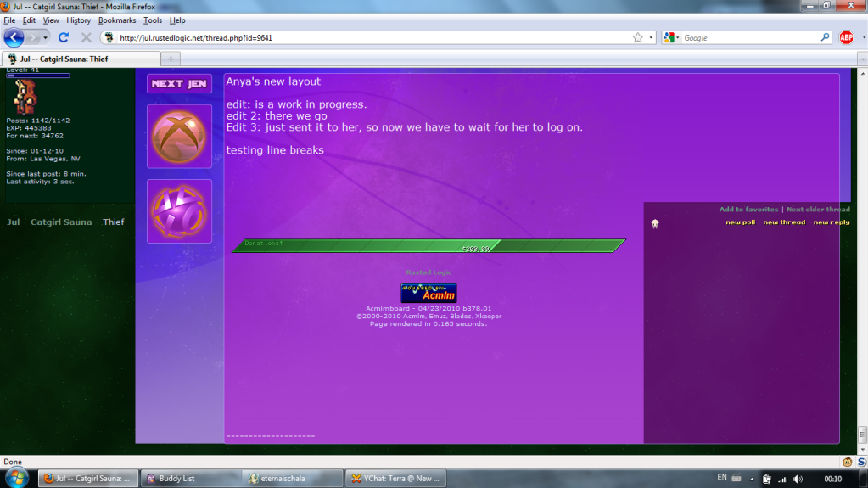
Task: Open the Bookmarks menu
Action: 116,20
